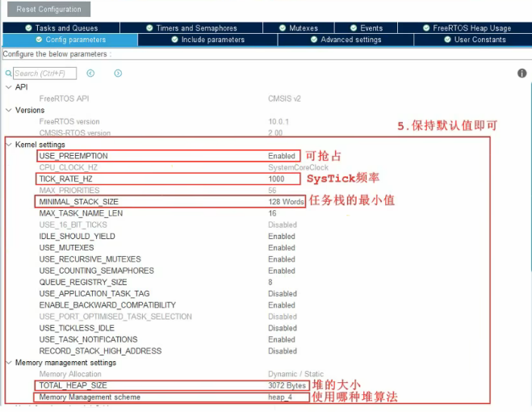Viewport: 532px width, 412px height.
Task: Edit the 128 Words stack size value
Action: click(286, 202)
